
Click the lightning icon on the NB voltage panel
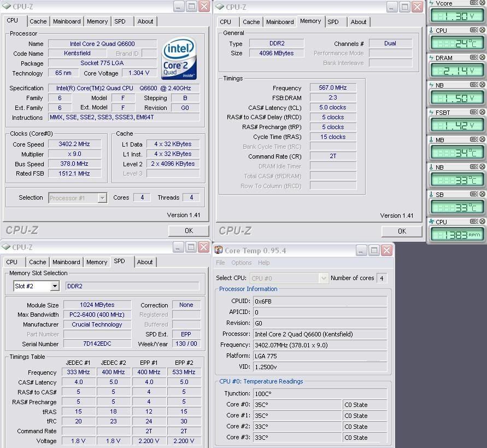[431, 85]
